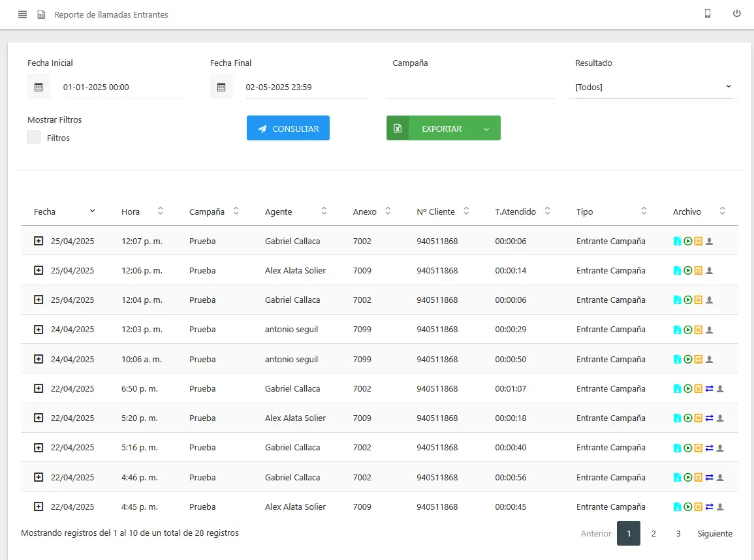The width and height of the screenshot is (754, 560).
Task: Click the blue transfer arrows for 6:50 p. m. call
Action: (x=709, y=388)
